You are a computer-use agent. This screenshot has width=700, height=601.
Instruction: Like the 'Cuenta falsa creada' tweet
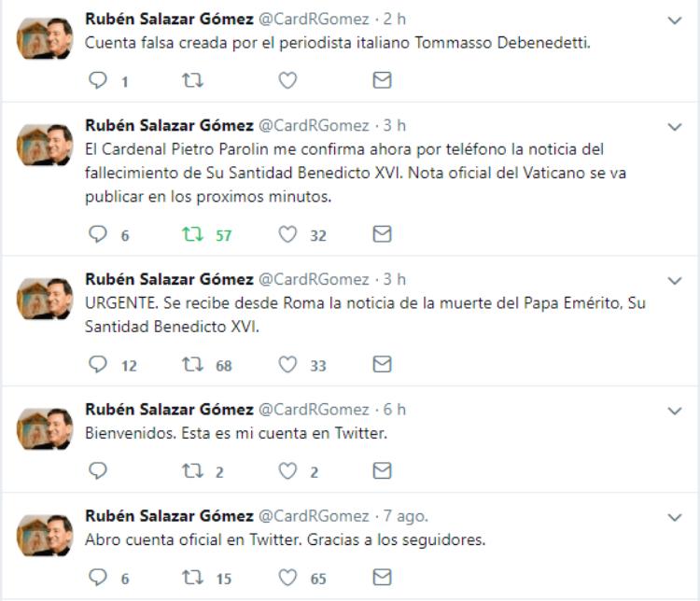coord(287,81)
